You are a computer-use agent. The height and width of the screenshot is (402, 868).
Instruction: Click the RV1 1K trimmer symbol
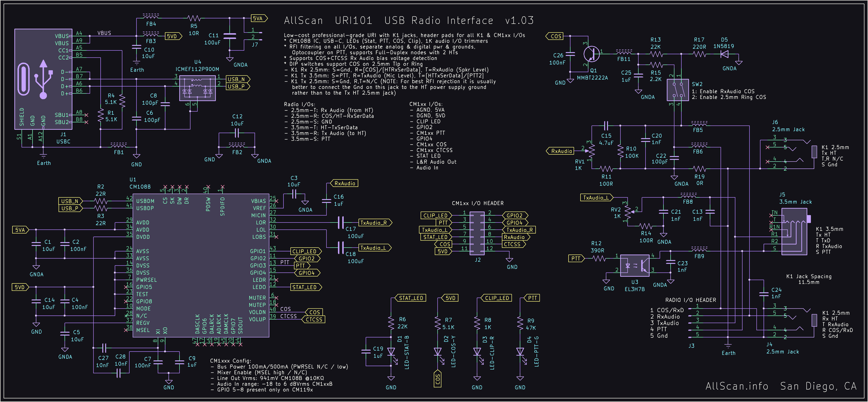[x=591, y=151]
